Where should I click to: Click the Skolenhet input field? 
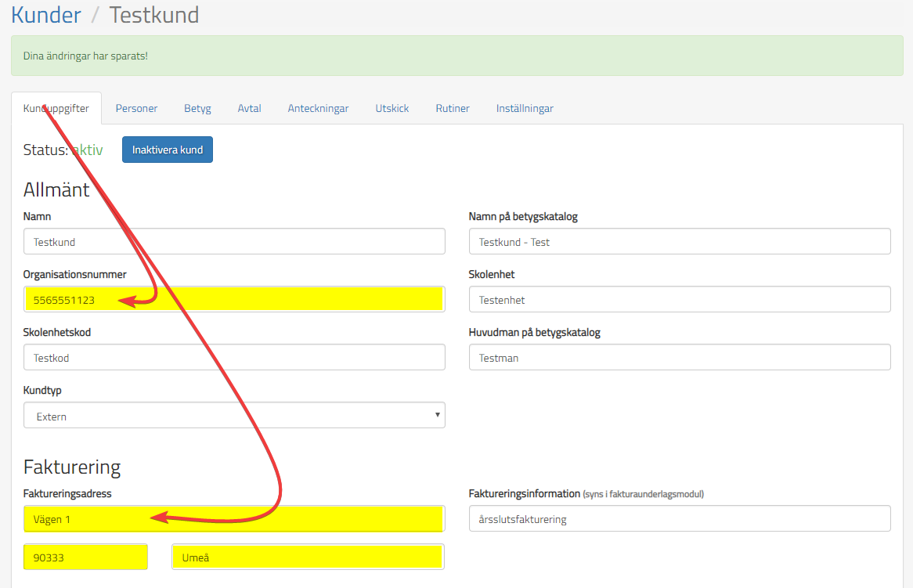click(x=679, y=299)
